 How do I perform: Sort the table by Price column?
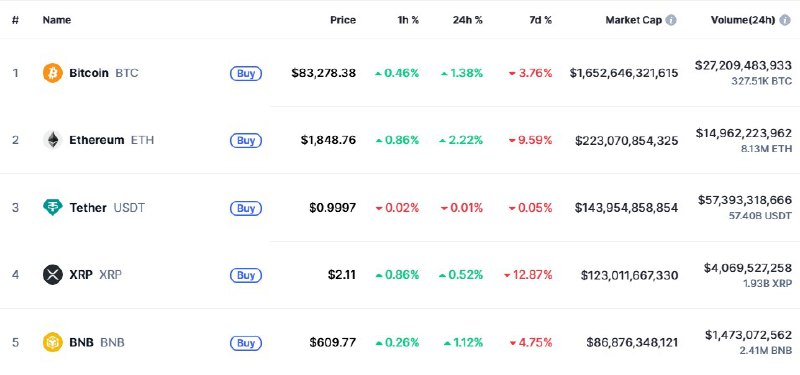[x=343, y=20]
